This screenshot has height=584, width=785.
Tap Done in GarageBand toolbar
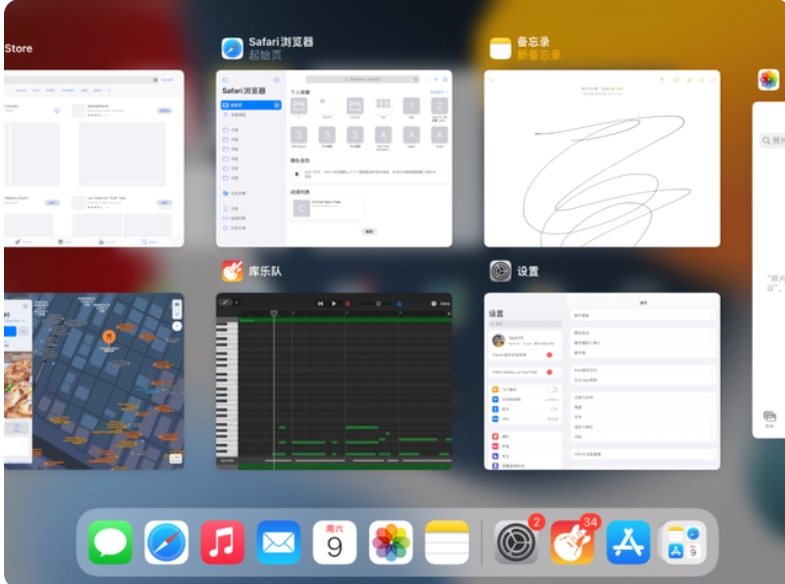[445, 303]
